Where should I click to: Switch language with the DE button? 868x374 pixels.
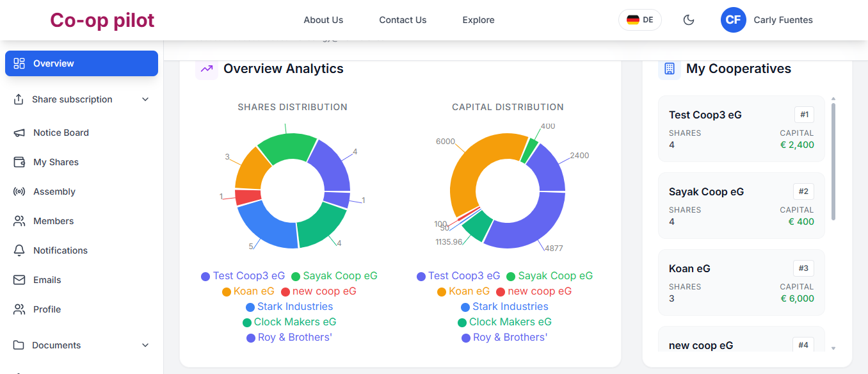[639, 20]
